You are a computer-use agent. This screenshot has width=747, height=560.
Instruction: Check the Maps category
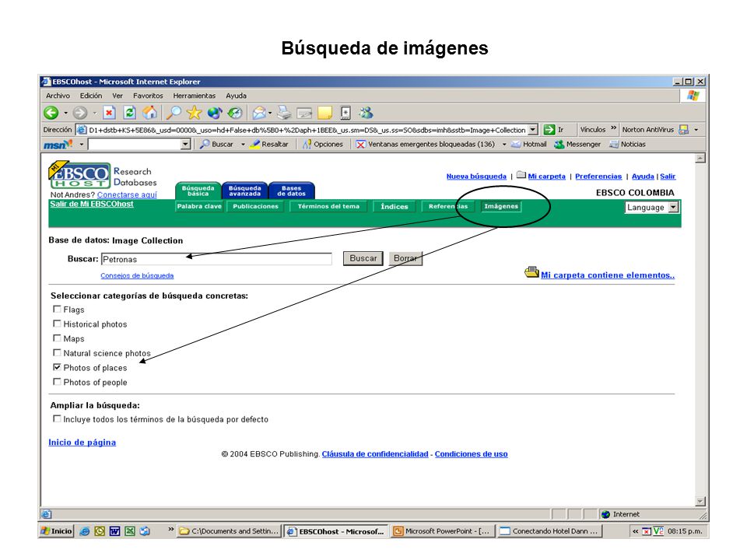57,338
